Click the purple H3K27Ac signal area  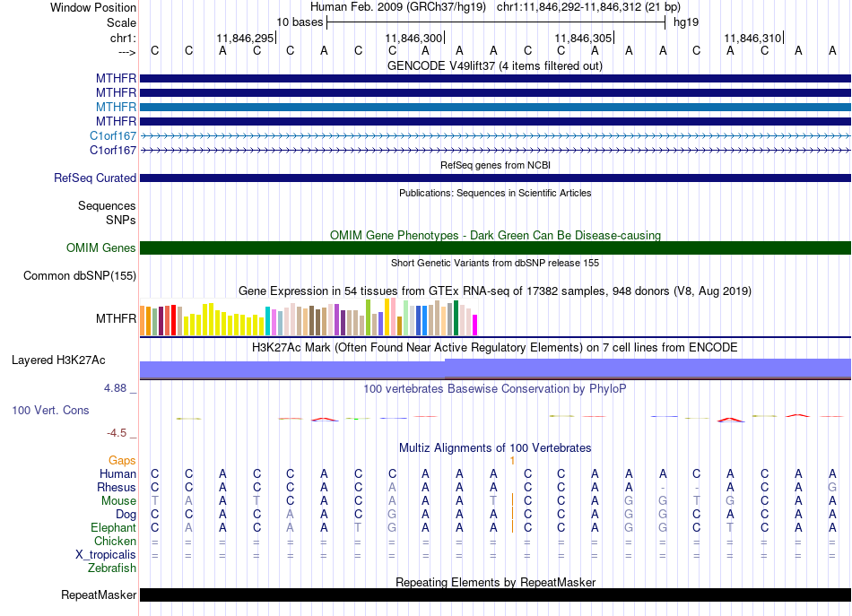tap(495, 369)
